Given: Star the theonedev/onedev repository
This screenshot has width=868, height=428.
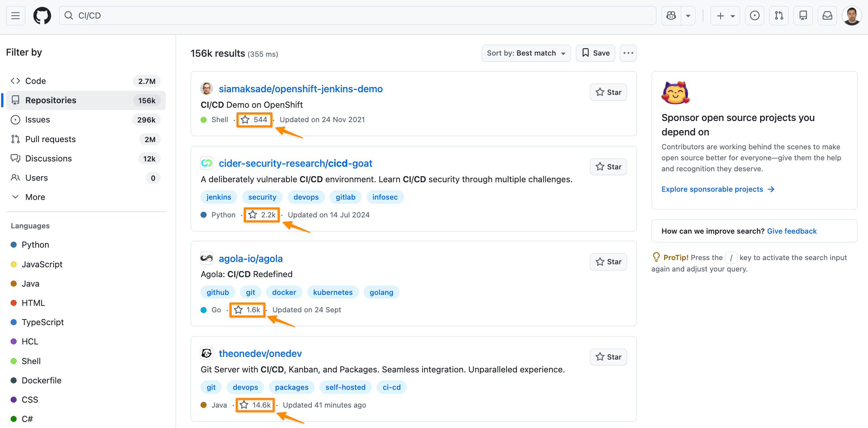Looking at the screenshot, I should pos(608,357).
